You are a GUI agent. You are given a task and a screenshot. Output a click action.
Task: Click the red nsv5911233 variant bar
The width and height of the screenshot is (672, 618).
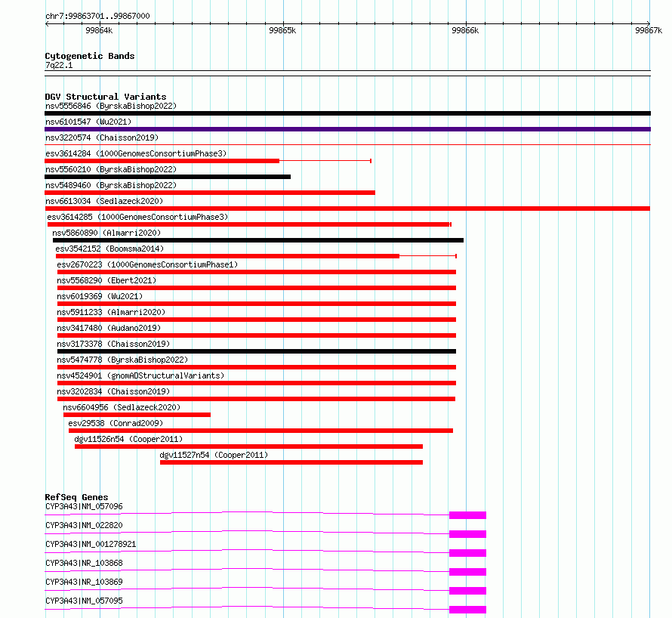[257, 320]
